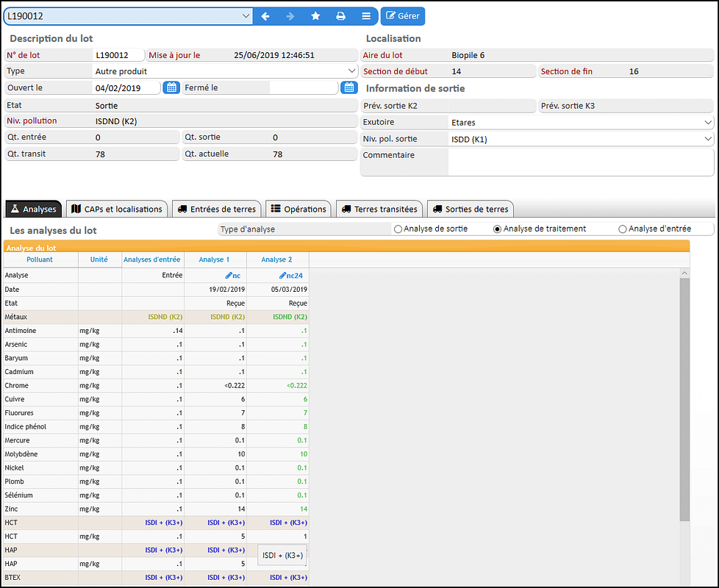Open the Terres transitées tab

(x=379, y=209)
